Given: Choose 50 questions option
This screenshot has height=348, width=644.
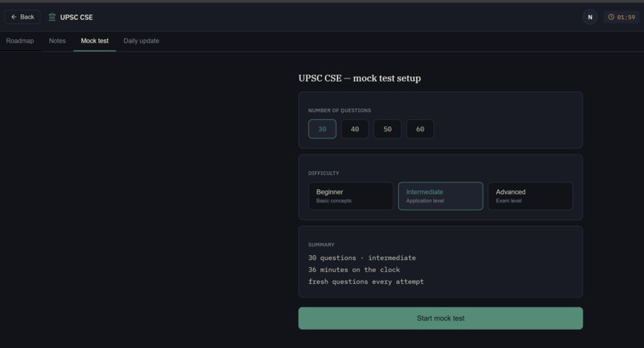Looking at the screenshot, I should click(x=388, y=129).
